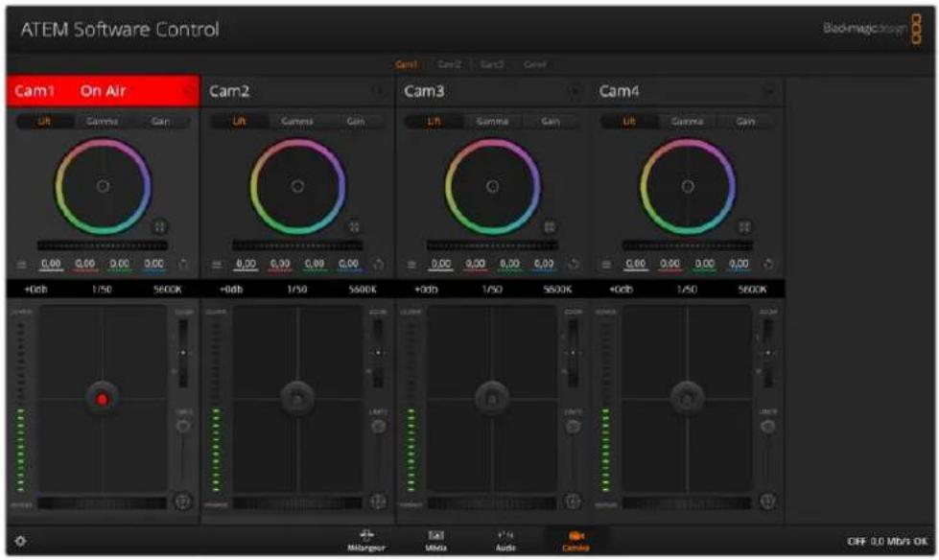Switch to the Mélangeur page

pos(365,540)
